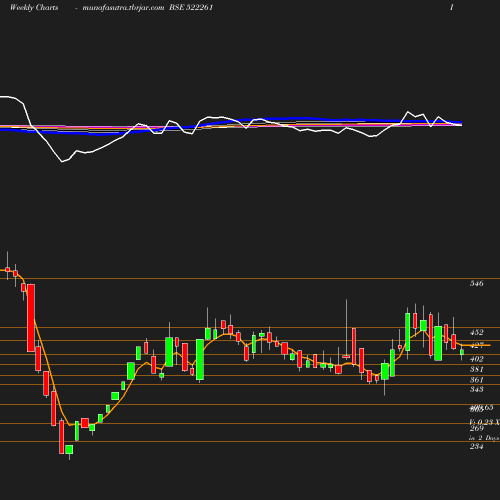500x500 pixels.
Task: Click the 343 price level label
Action: tap(476, 389)
